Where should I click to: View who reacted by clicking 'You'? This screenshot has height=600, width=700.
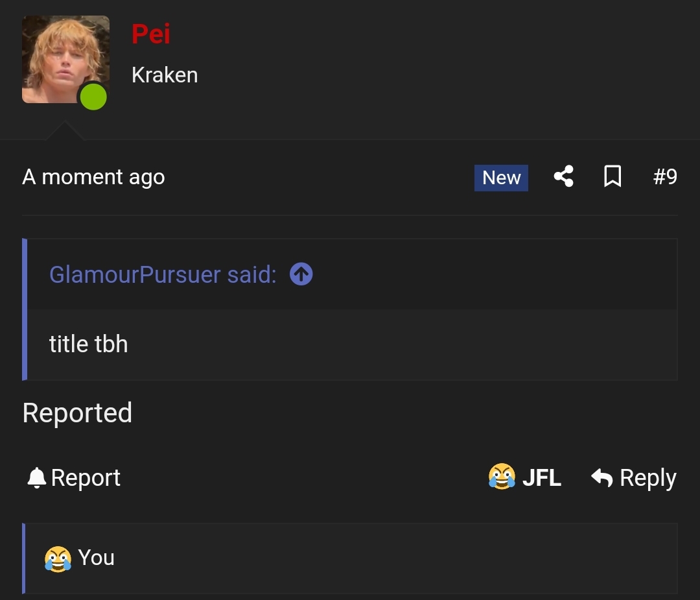pos(97,558)
